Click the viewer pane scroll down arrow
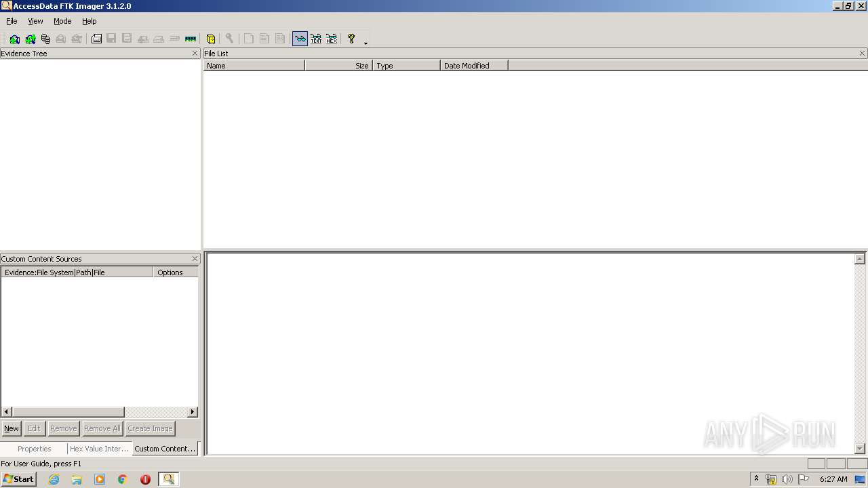The image size is (868, 488). coord(860,449)
